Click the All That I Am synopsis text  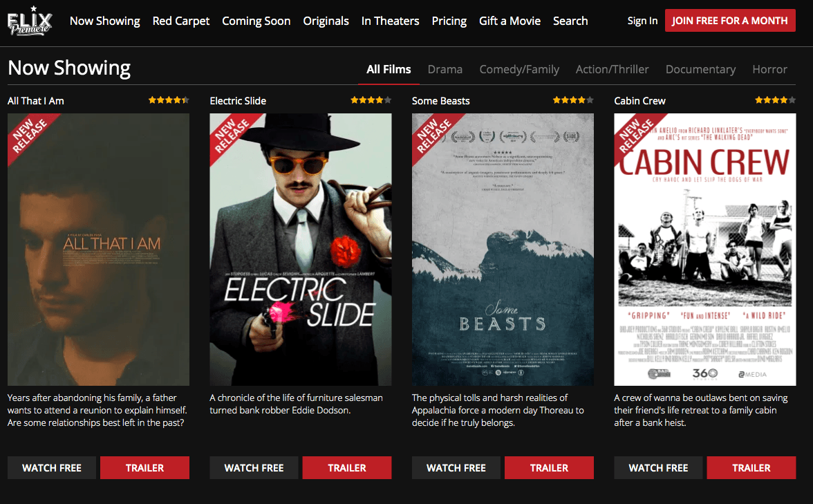click(97, 410)
